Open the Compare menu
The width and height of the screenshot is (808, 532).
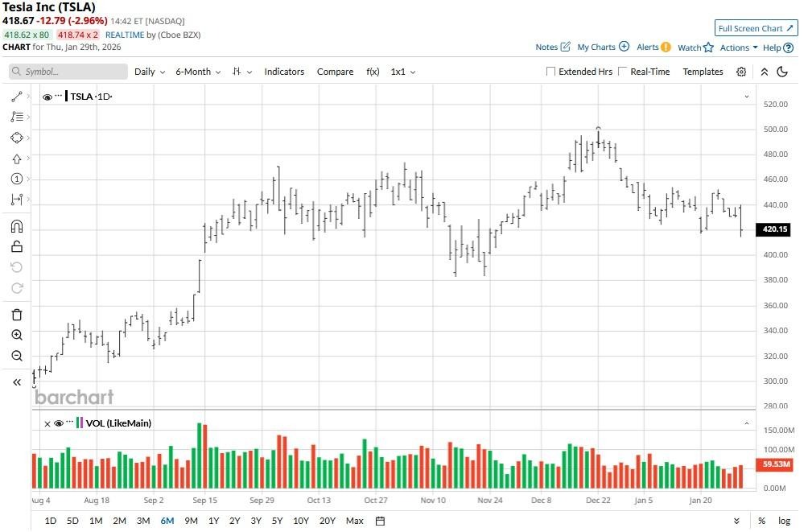click(x=335, y=72)
